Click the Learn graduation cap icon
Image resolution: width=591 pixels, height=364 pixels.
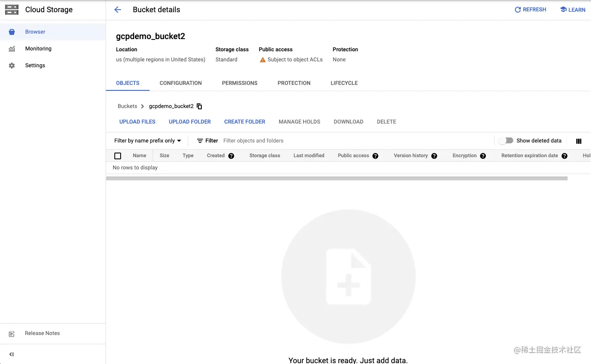click(563, 9)
